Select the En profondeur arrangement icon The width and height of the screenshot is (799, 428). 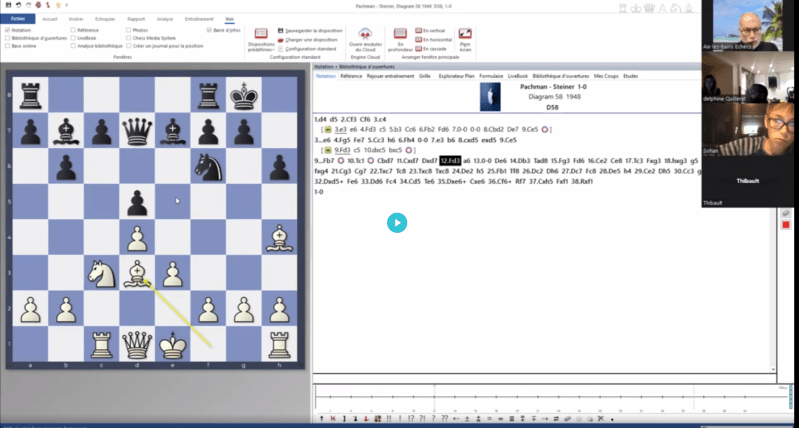point(401,35)
